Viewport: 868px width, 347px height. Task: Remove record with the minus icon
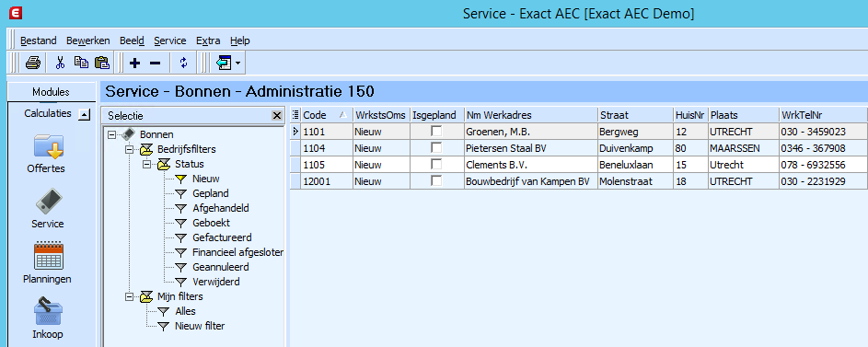coord(155,64)
